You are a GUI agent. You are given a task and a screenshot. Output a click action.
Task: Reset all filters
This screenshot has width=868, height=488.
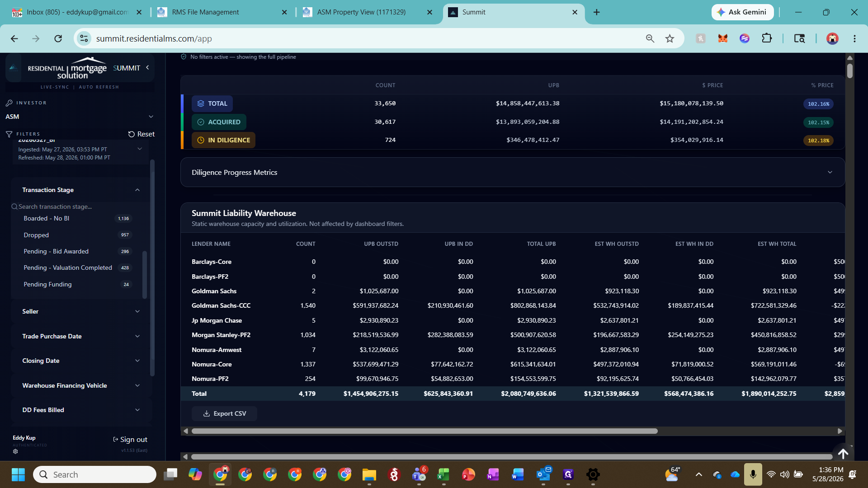tap(141, 134)
